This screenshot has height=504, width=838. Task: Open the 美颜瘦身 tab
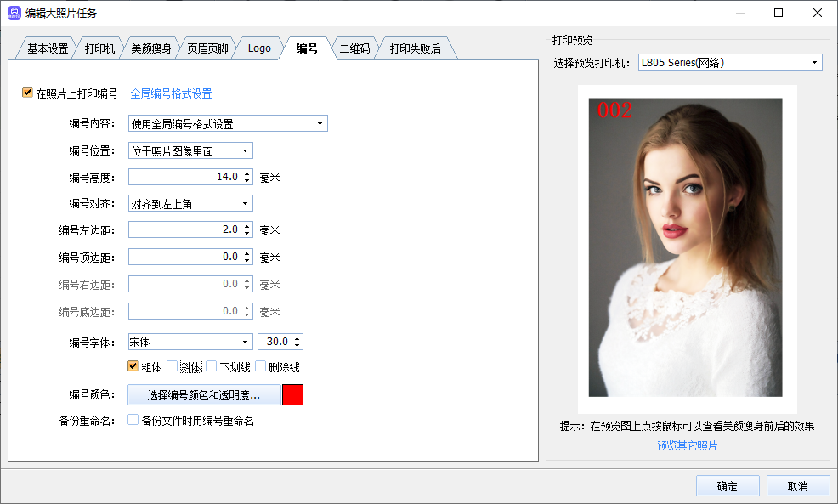coord(151,48)
